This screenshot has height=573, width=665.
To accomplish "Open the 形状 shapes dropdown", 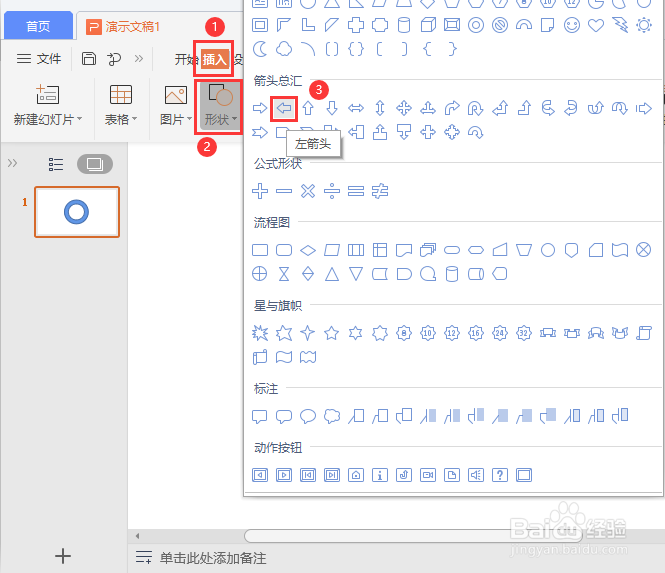I will 221,105.
